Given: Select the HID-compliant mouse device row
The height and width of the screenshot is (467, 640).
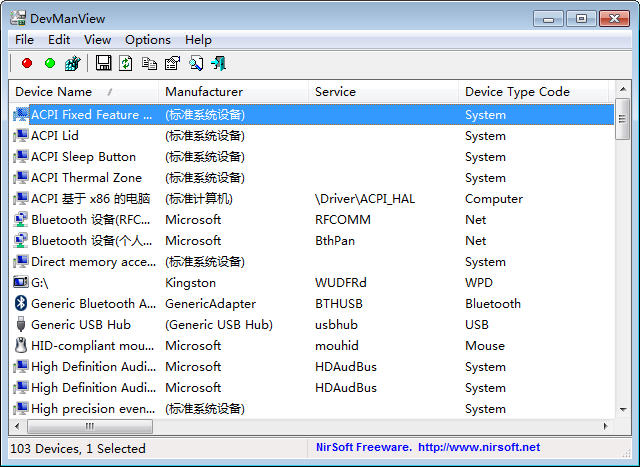Looking at the screenshot, I should [x=311, y=346].
